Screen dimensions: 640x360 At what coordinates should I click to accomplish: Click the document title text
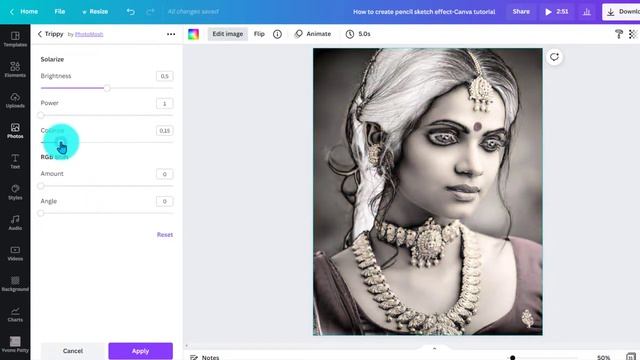pyautogui.click(x=424, y=12)
